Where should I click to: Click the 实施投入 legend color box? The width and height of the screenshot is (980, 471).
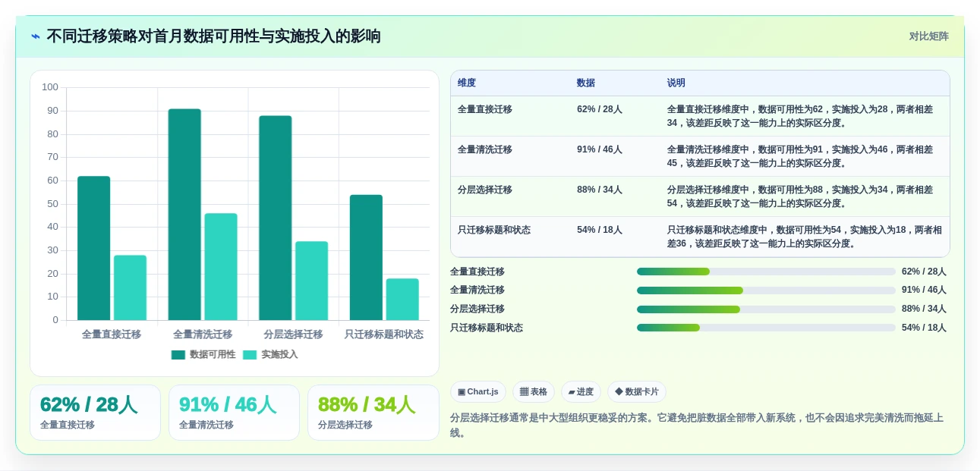pos(250,354)
